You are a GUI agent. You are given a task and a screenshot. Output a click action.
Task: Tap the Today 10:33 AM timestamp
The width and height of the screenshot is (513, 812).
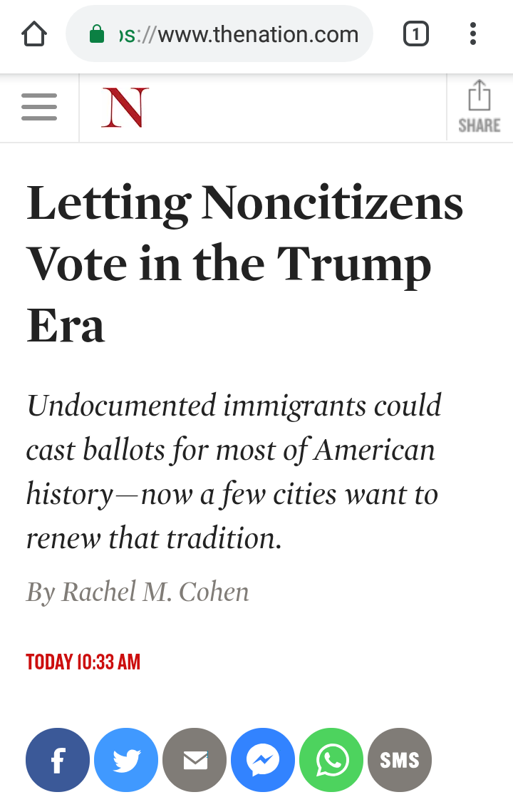[x=83, y=662]
